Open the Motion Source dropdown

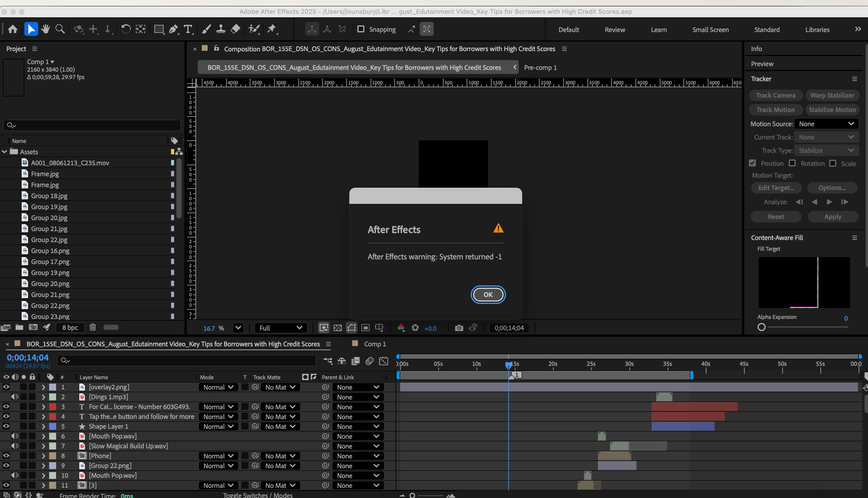coord(826,124)
